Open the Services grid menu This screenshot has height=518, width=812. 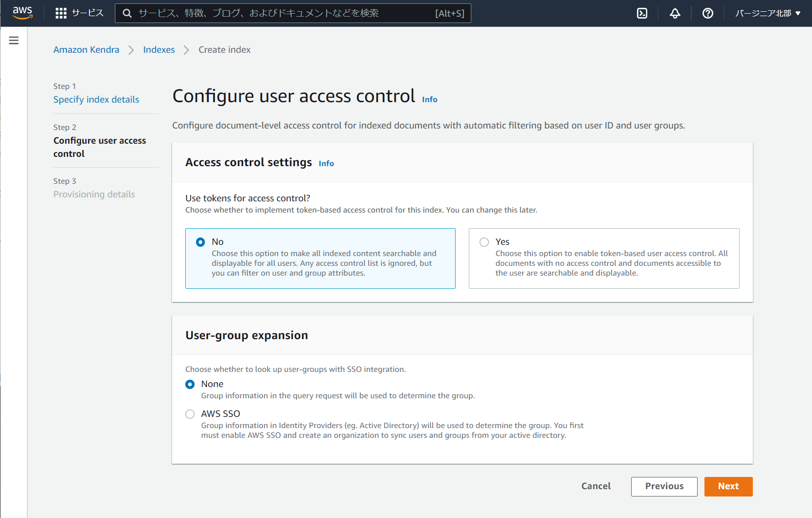pos(79,13)
